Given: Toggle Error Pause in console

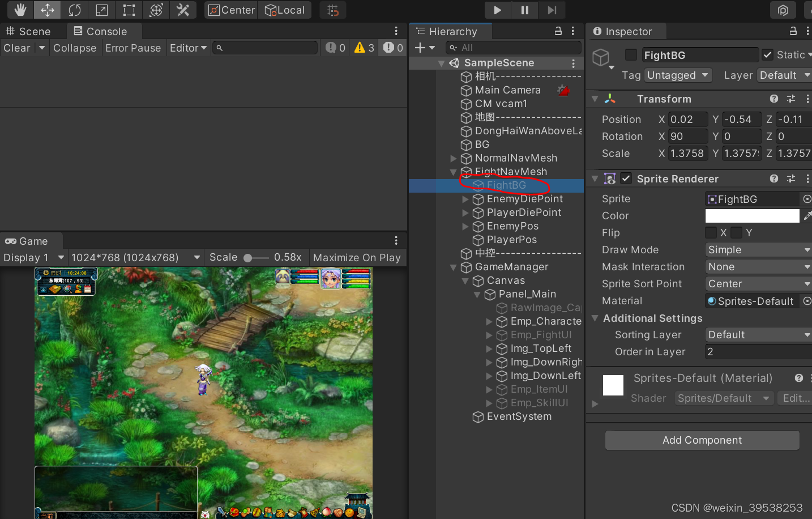Looking at the screenshot, I should tap(133, 48).
